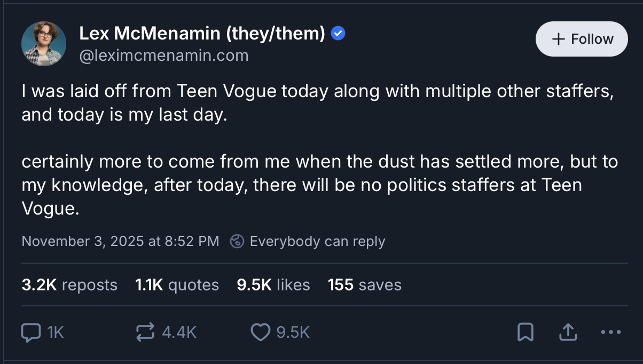Expand the three-dot more options menu
Image resolution: width=643 pixels, height=364 pixels.
pos(610,333)
